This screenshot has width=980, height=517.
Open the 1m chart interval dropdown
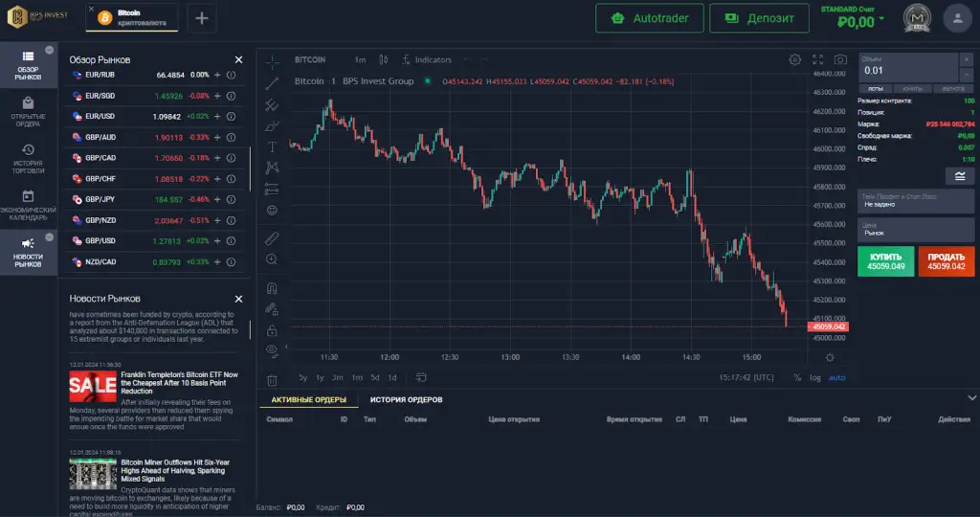tap(360, 59)
